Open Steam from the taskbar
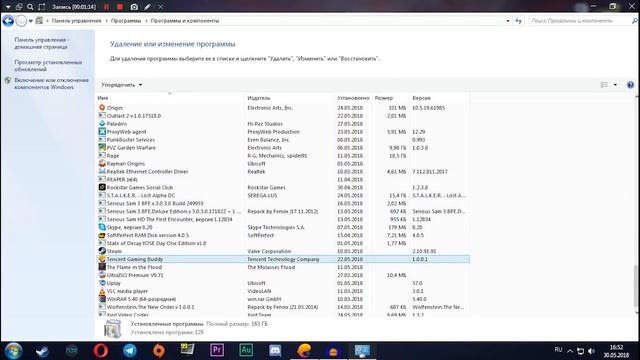 (42, 351)
